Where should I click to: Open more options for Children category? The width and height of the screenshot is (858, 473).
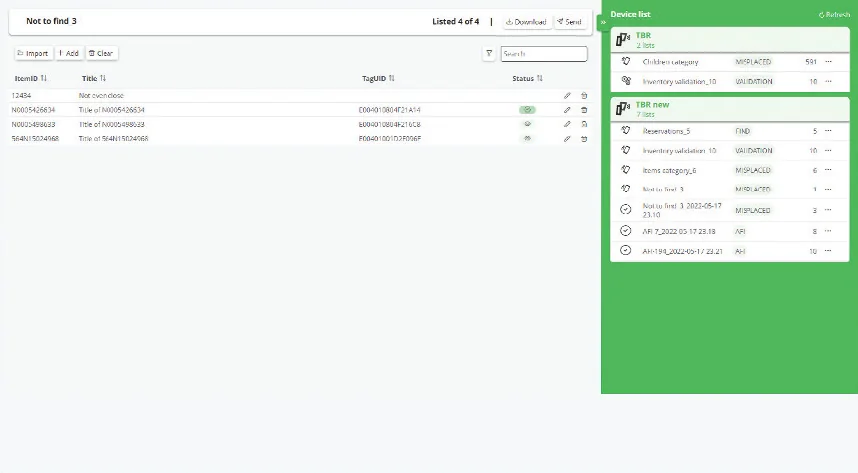point(828,62)
